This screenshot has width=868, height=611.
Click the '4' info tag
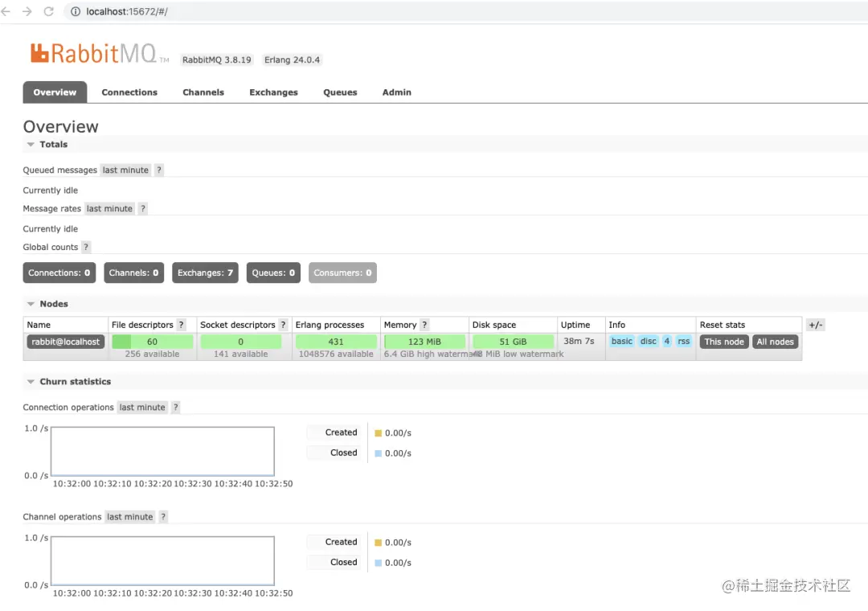pos(667,341)
